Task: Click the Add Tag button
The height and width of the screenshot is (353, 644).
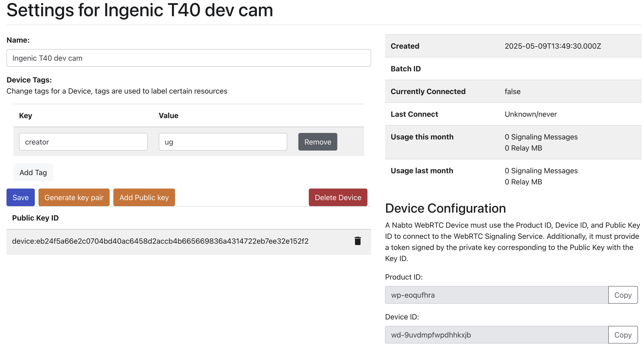Action: 33,172
